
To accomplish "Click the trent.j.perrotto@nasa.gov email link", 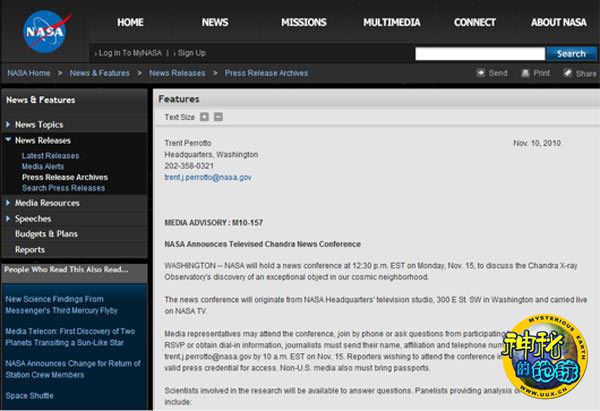I will click(x=207, y=177).
